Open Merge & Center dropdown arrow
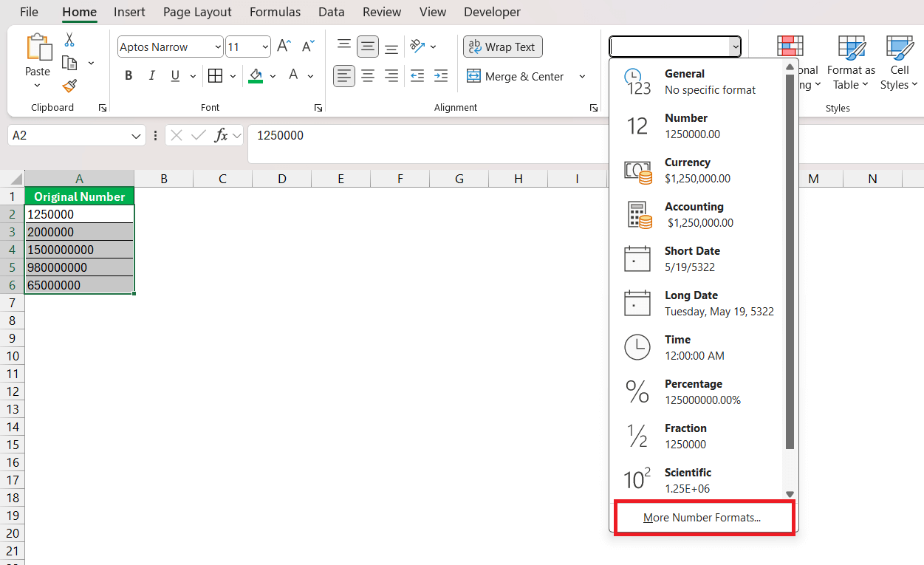 (582, 76)
